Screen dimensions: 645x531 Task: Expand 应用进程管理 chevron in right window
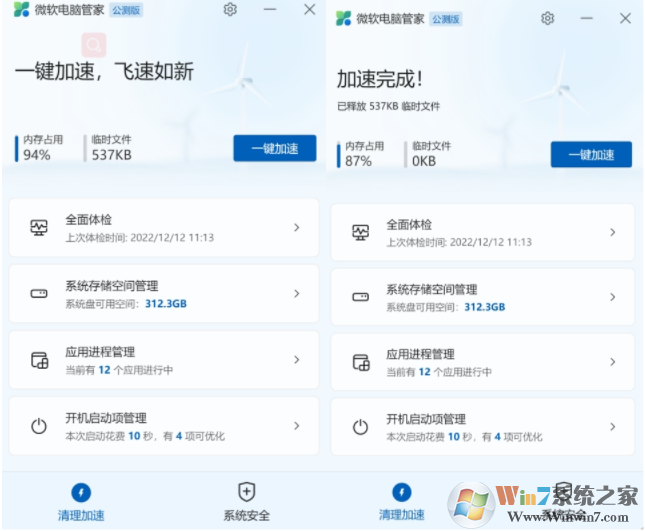pos(613,362)
